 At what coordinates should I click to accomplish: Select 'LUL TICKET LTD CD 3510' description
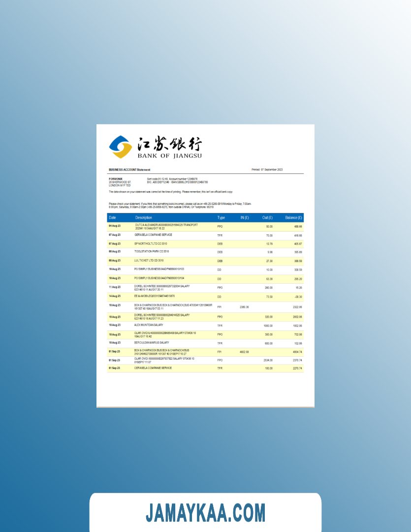click(149, 261)
